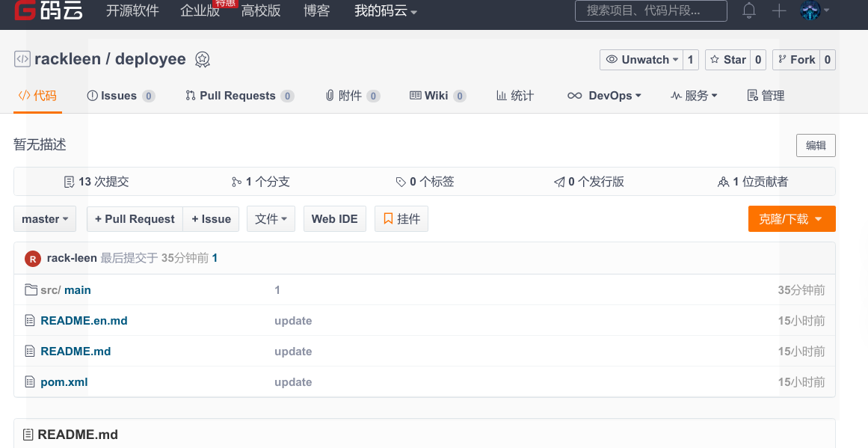868x448 pixels.
Task: Open the README.en.md file link
Action: [x=84, y=320]
